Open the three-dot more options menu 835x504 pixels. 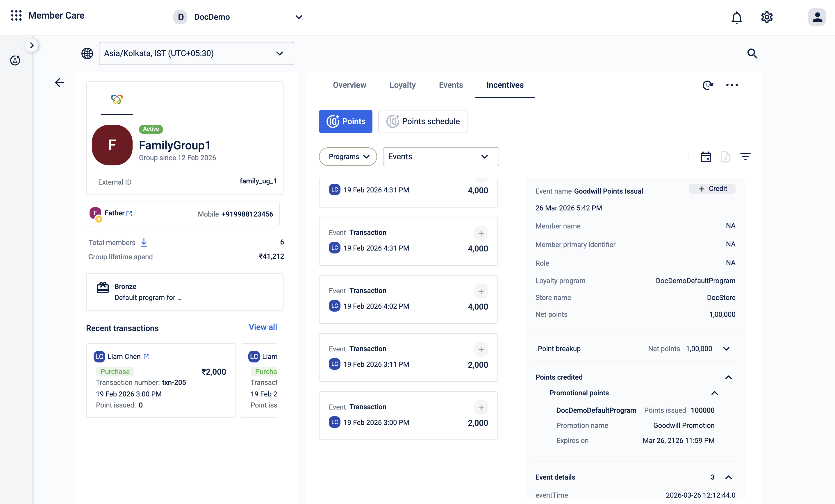tap(731, 85)
